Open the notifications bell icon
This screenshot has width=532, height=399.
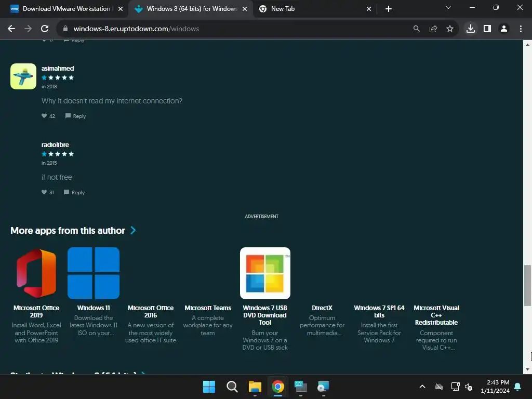[518, 387]
